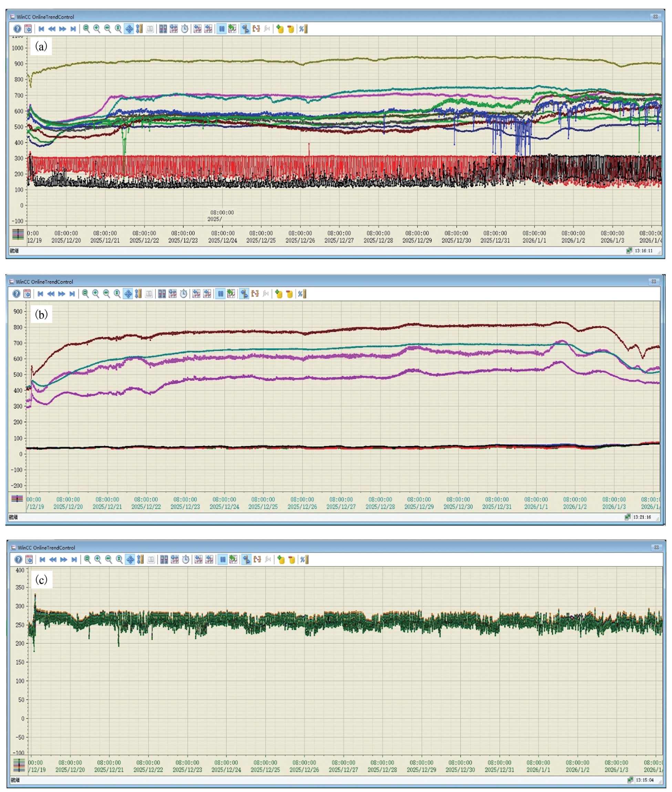The width and height of the screenshot is (672, 792).
Task: Open Select Time Range clock, top window
Action: (x=185, y=29)
